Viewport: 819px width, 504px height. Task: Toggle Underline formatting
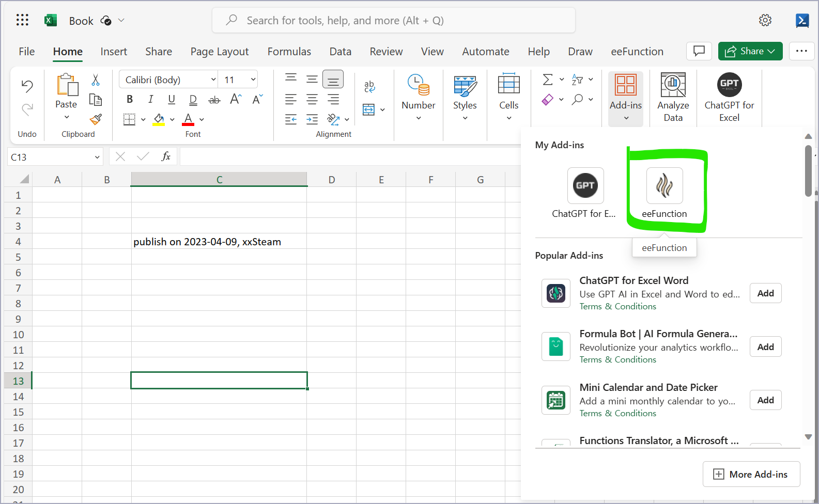(x=172, y=99)
